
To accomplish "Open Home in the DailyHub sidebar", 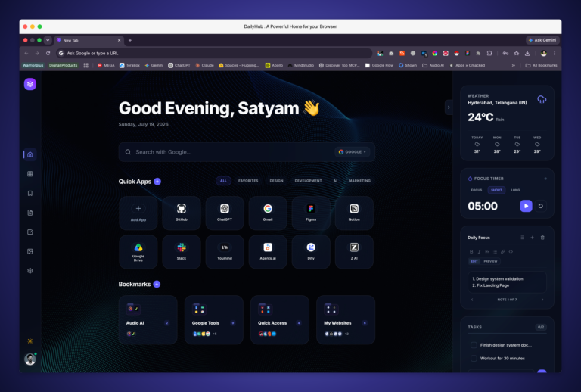I will coord(30,154).
